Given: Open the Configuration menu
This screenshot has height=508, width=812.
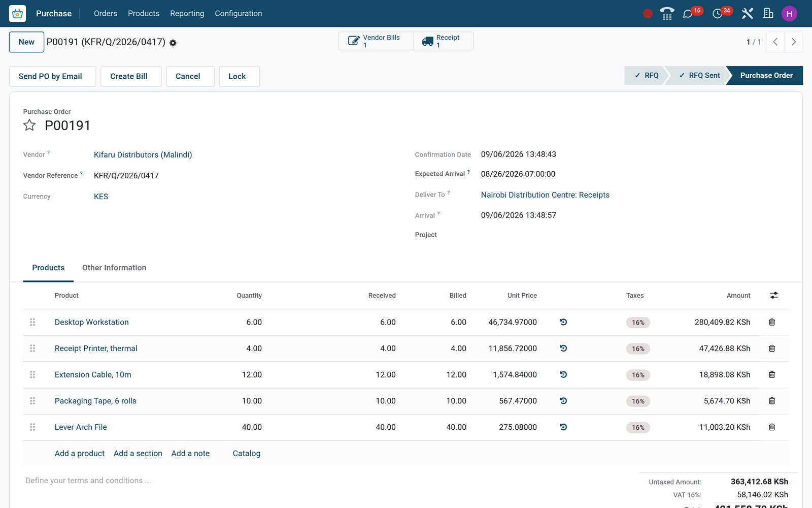Looking at the screenshot, I should tap(239, 14).
